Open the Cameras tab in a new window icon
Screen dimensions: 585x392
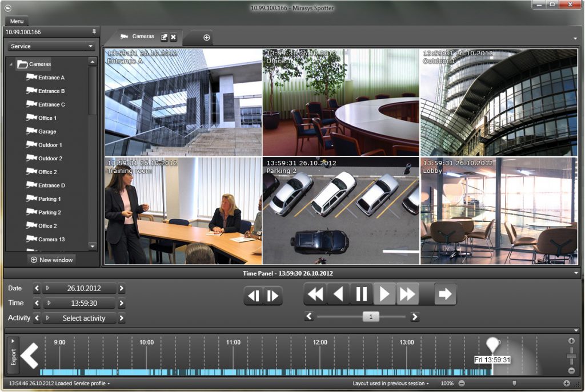(x=165, y=37)
